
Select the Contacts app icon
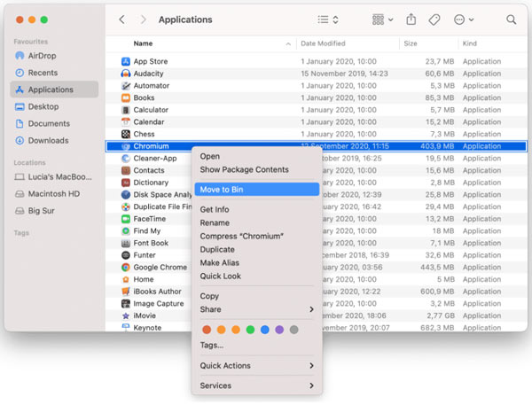tap(126, 170)
